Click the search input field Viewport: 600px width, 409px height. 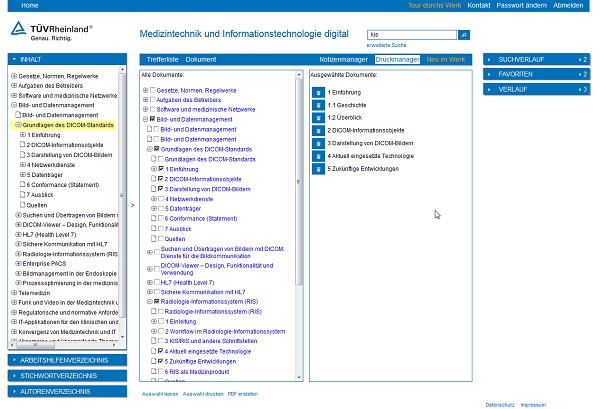(412, 35)
